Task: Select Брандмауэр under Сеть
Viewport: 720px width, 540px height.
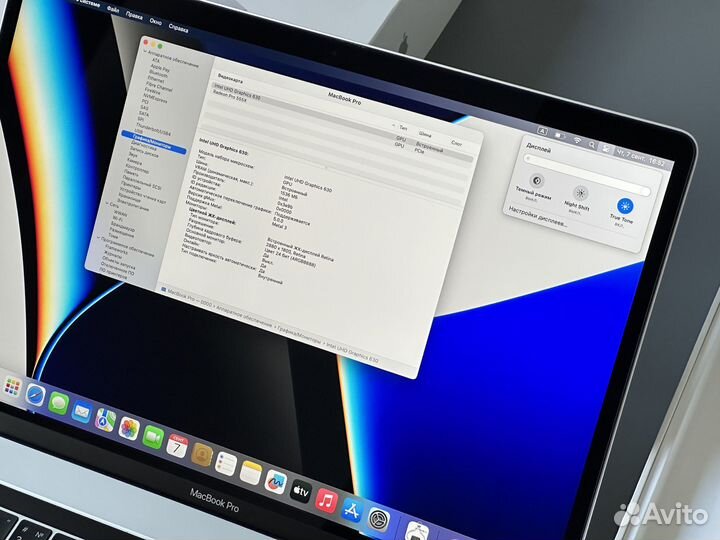Action: coord(123,225)
